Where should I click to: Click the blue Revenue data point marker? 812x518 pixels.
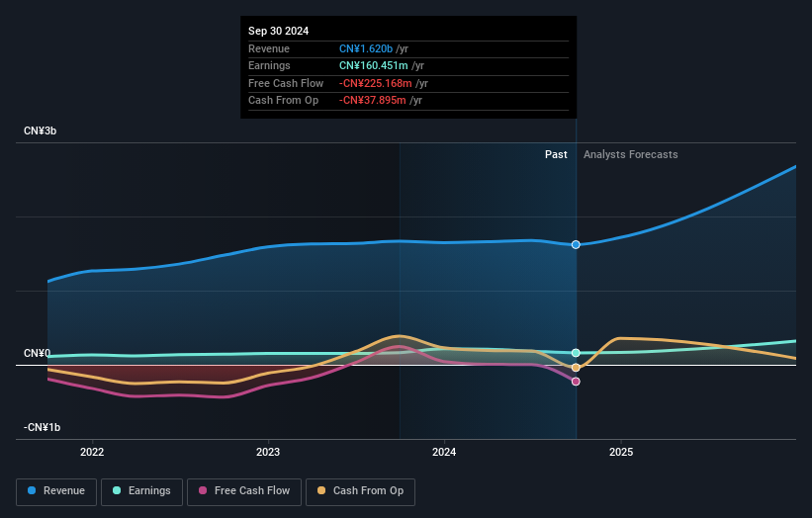576,244
